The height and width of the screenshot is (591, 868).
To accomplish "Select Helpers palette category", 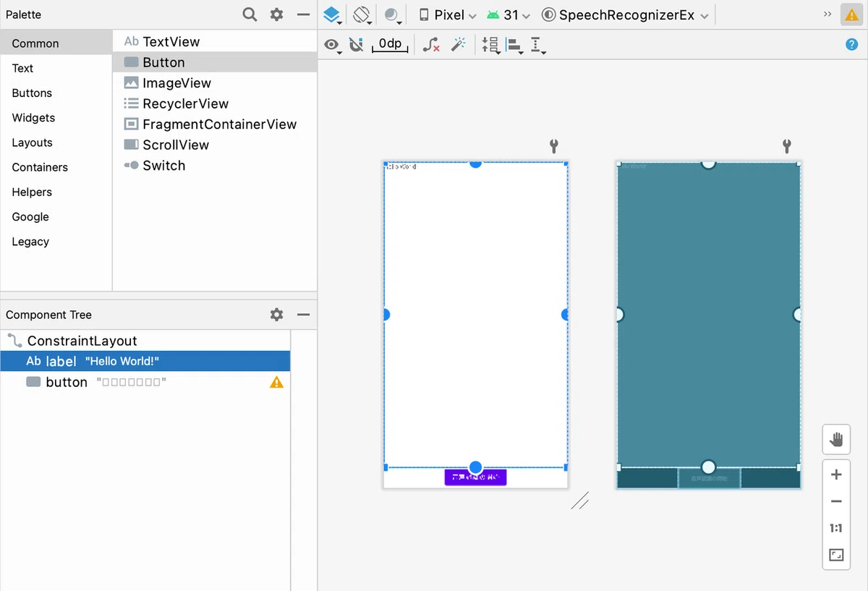I will pos(56,192).
